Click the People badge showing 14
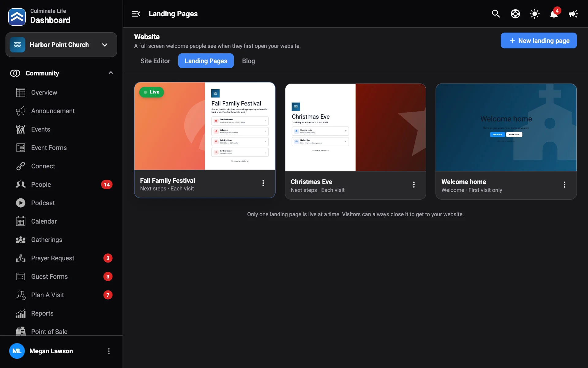 pos(107,185)
